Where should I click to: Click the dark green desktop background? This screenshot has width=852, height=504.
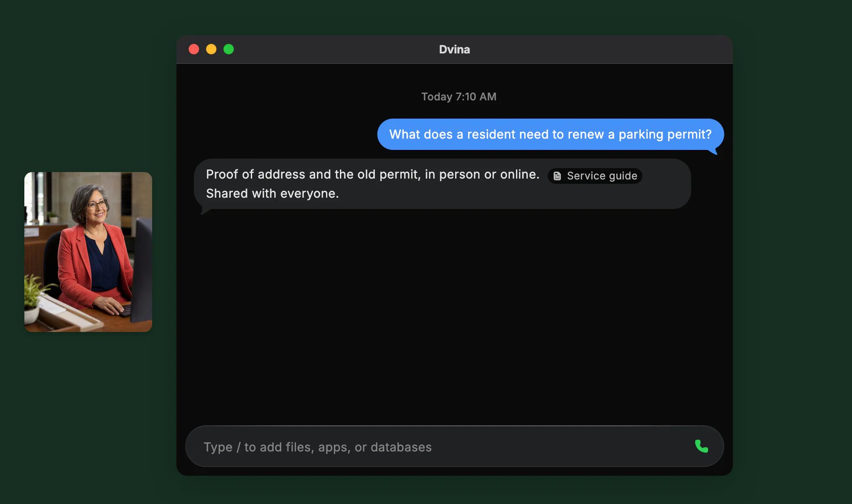coord(791,261)
